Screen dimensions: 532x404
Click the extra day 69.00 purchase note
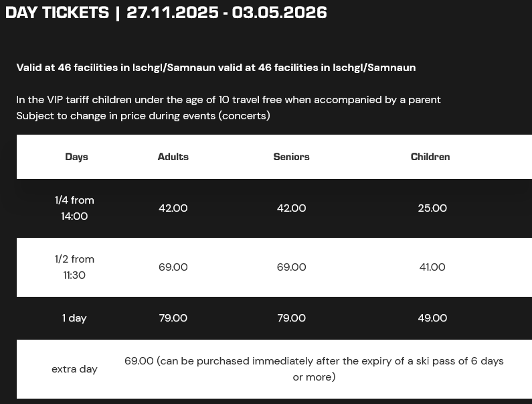(x=314, y=368)
